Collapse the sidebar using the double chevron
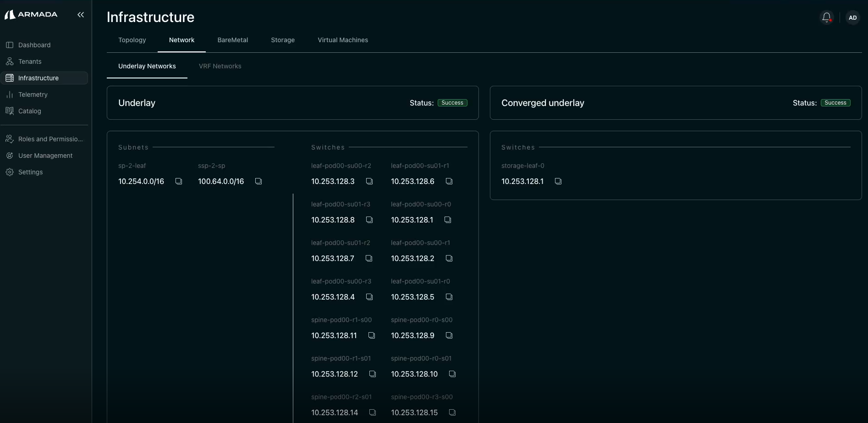The image size is (868, 423). tap(81, 15)
